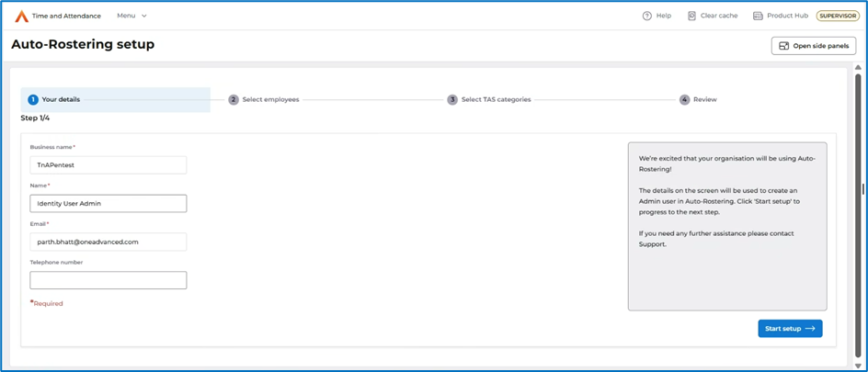Click the SUPERVISOR badge

click(x=839, y=16)
